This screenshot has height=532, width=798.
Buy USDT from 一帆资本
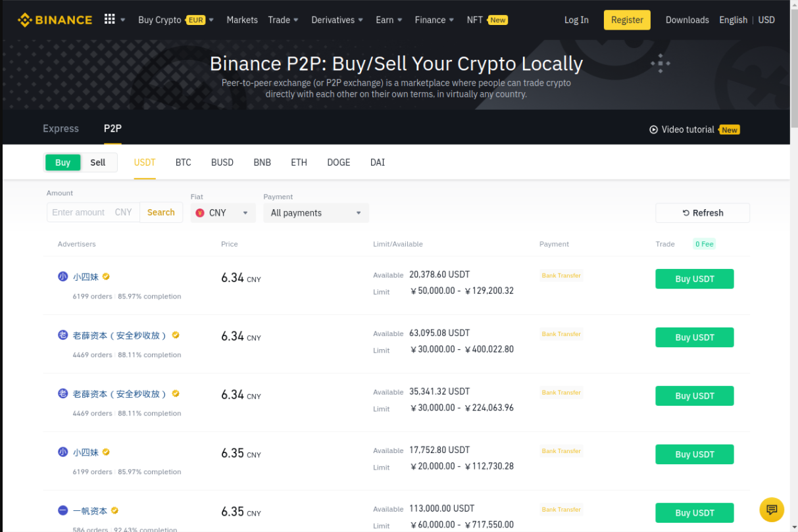tap(695, 513)
